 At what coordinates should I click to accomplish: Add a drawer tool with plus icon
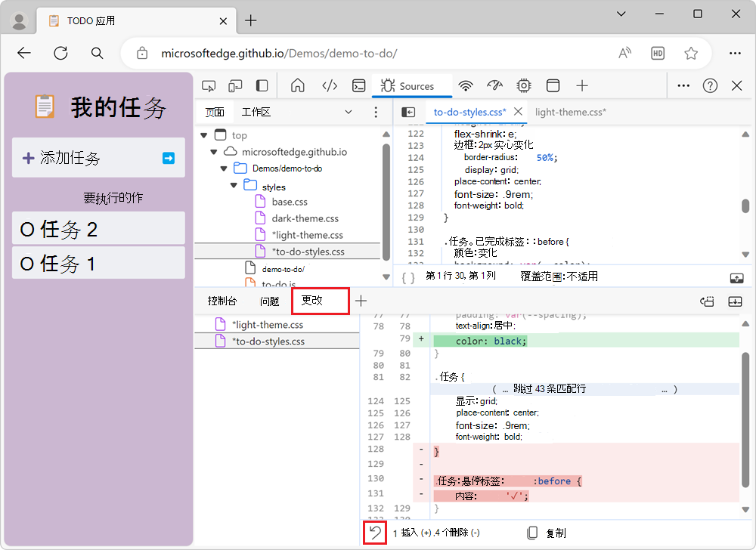click(361, 301)
